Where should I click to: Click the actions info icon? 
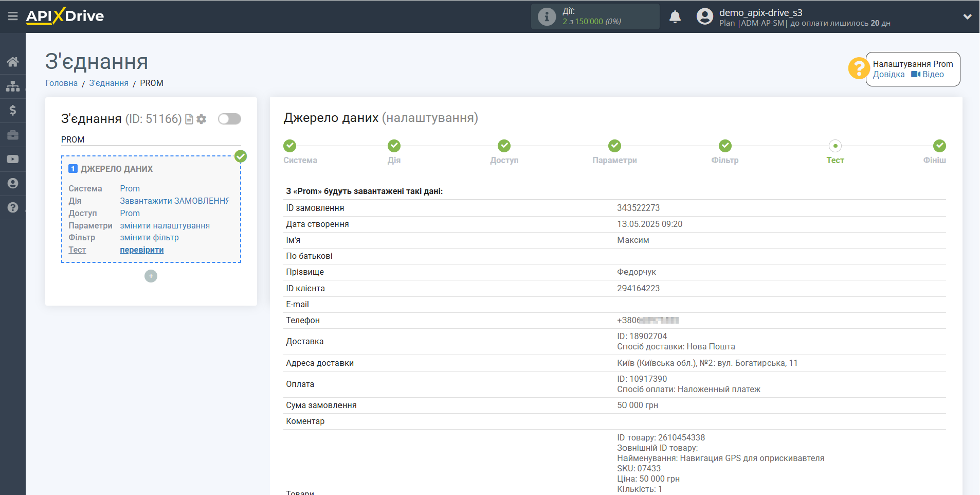point(547,16)
